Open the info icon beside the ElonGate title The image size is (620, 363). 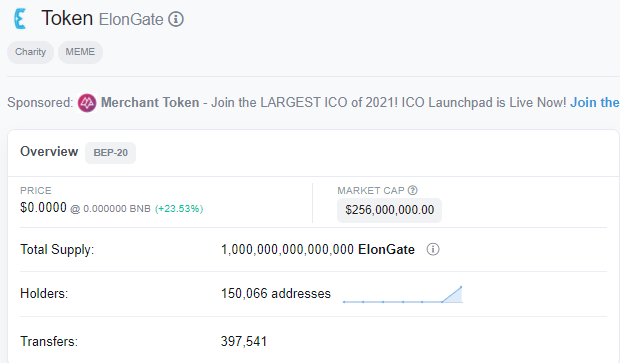coord(176,19)
